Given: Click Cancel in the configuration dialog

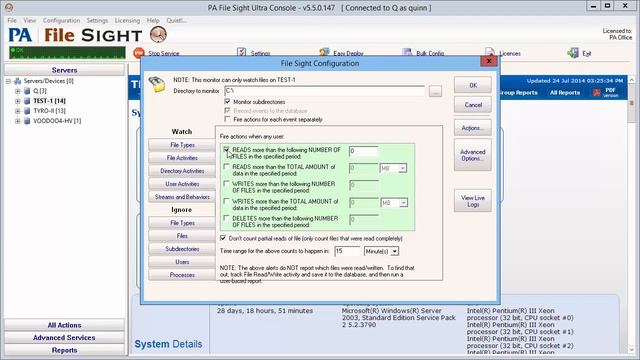Looking at the screenshot, I should pos(473,105).
